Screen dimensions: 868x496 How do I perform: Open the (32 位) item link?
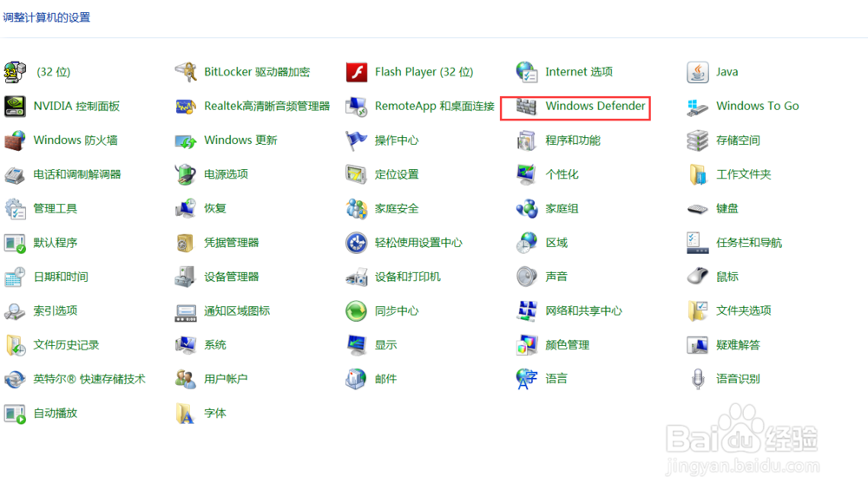pos(53,72)
